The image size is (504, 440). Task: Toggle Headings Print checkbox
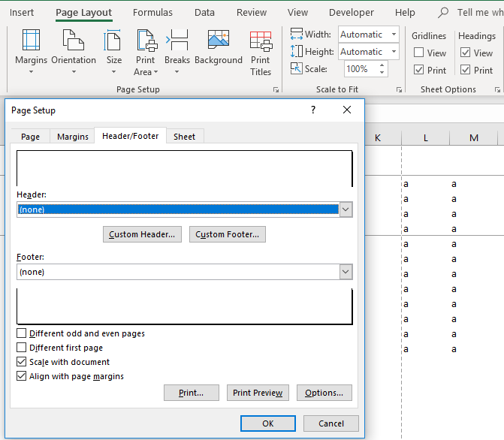click(465, 70)
